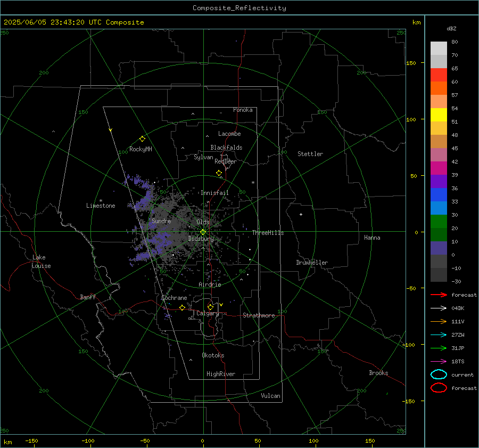Click the red forecast arrow in legend
479x448 pixels.
coord(439,295)
